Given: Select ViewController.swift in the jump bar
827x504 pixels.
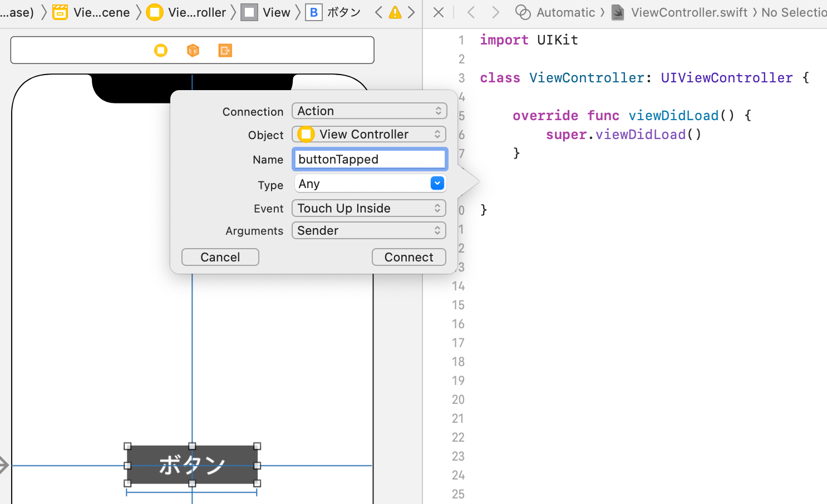Looking at the screenshot, I should tap(688, 12).
